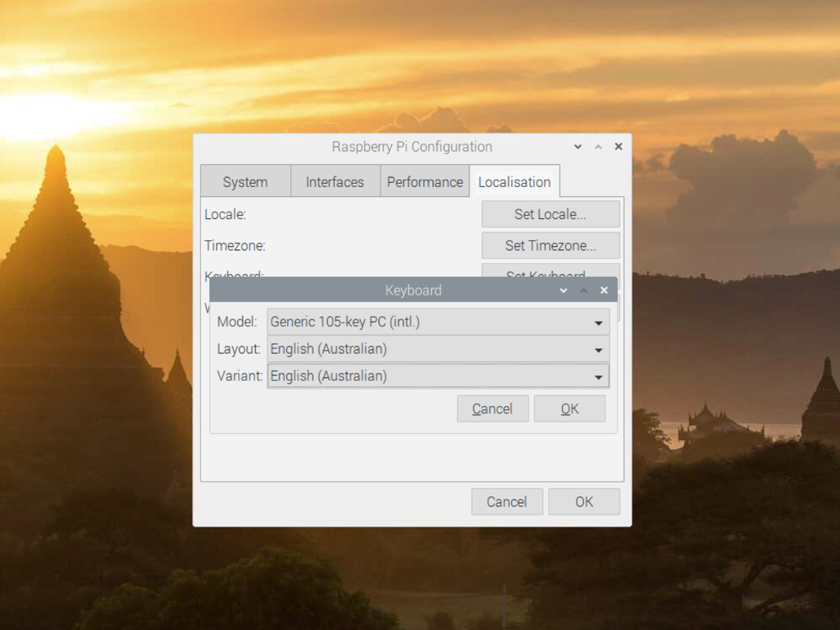Click the partially hidden Set Keyboard button
This screenshot has width=840, height=630.
pyautogui.click(x=550, y=276)
